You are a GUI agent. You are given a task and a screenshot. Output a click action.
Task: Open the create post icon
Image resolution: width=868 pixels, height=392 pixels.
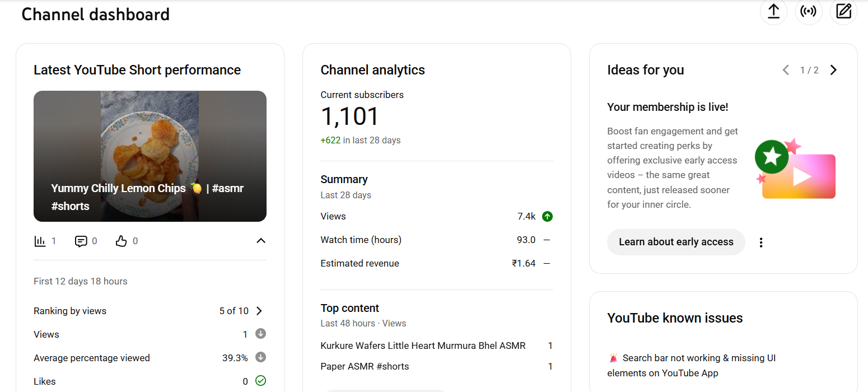(843, 12)
